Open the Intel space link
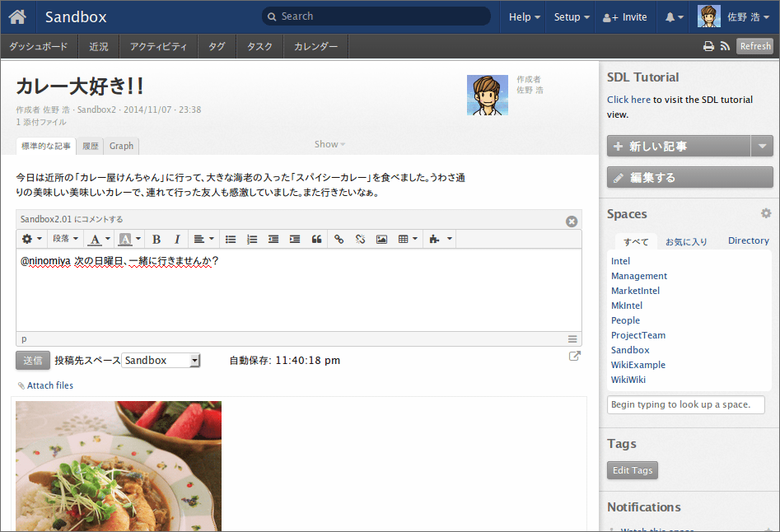The image size is (780, 532). click(x=620, y=261)
